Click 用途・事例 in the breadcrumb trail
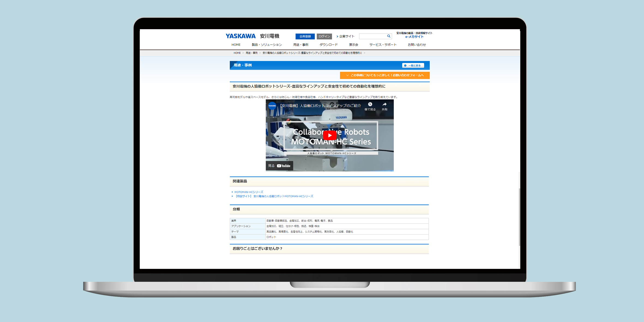This screenshot has width=644, height=322. (251, 53)
